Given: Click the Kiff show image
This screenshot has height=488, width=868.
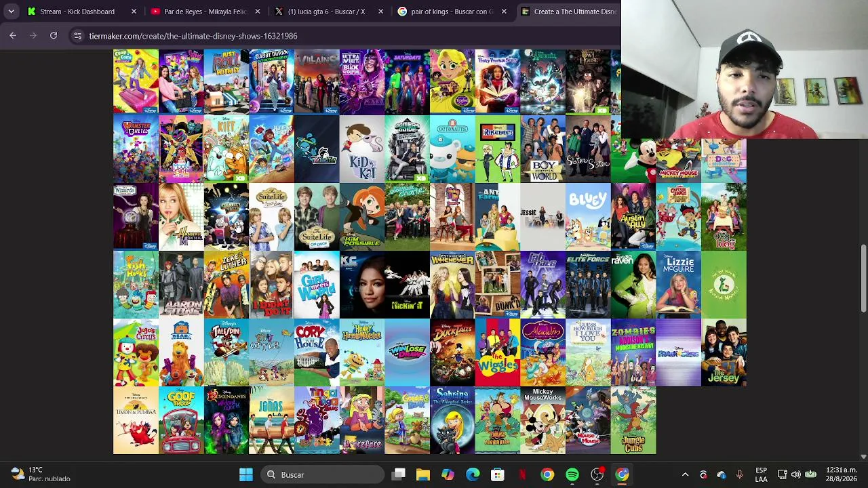Looking at the screenshot, I should pos(226,149).
